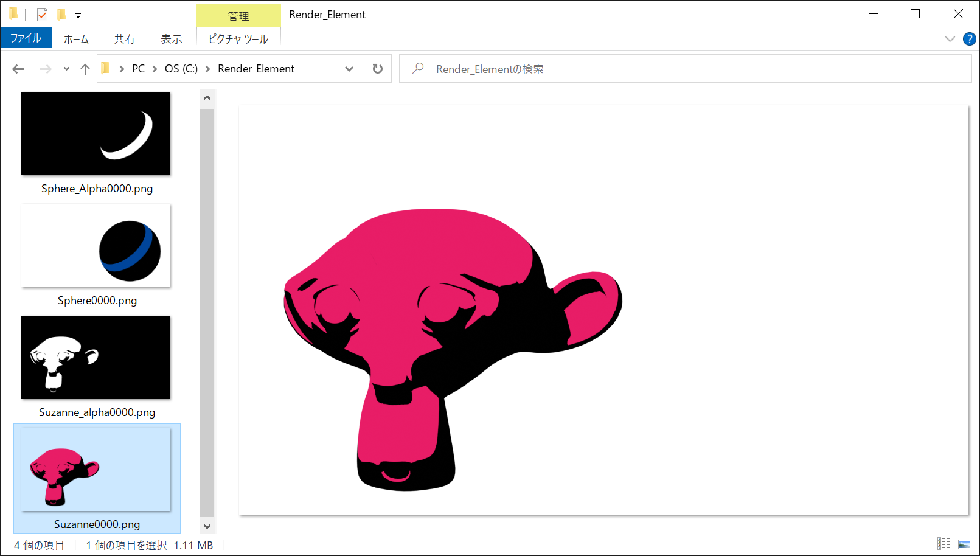Go forward with the right arrow

point(46,69)
